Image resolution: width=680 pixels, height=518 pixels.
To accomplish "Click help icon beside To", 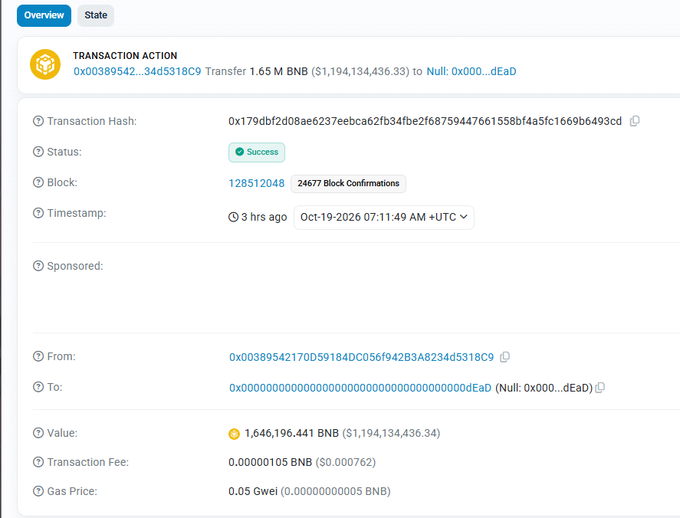I will click(x=38, y=387).
